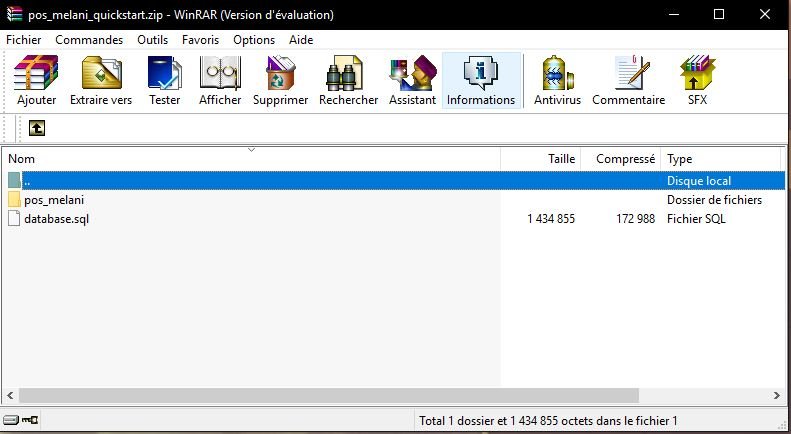Select the pos_melani folder name

54,200
